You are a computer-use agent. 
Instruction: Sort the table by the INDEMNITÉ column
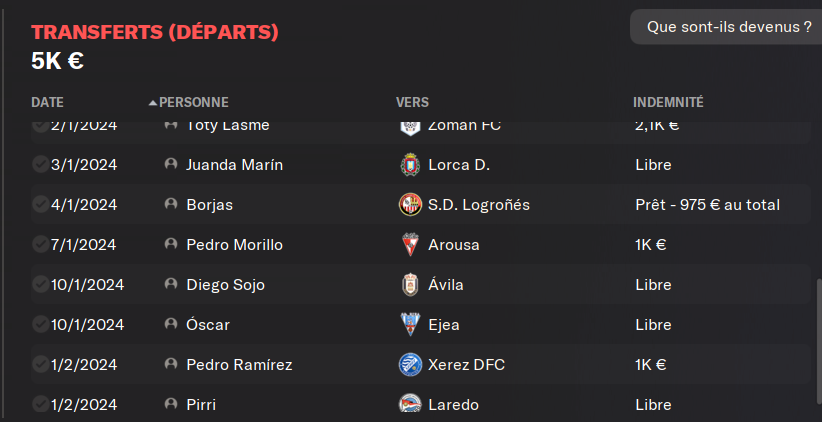668,102
